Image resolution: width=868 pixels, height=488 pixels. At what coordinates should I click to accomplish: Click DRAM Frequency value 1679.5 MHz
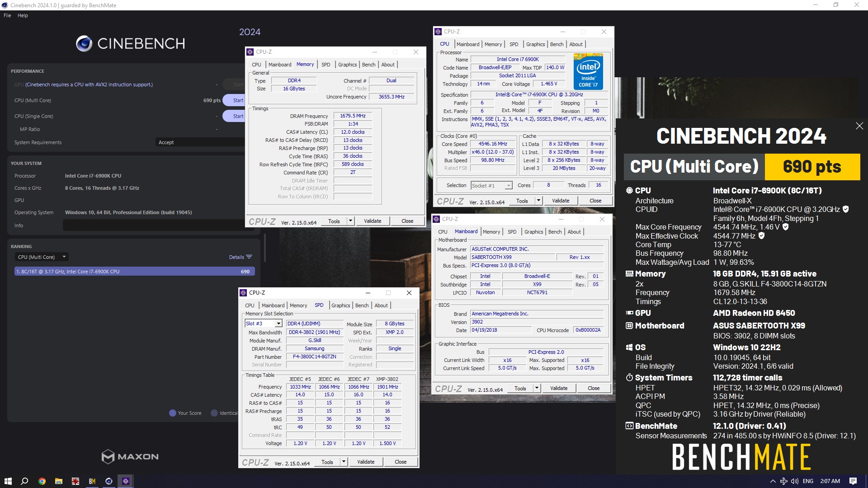353,116
